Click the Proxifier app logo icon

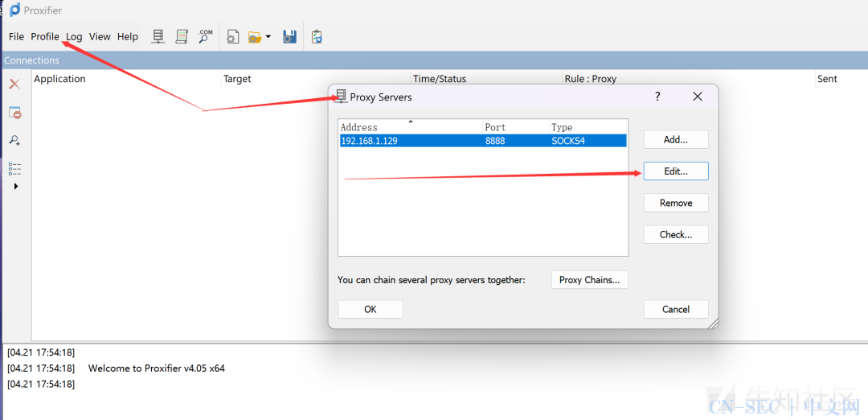15,10
